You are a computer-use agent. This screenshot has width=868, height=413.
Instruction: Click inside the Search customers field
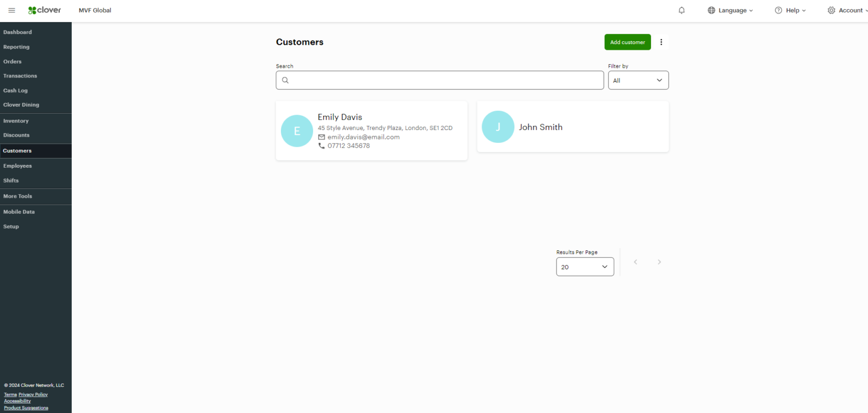click(x=440, y=80)
